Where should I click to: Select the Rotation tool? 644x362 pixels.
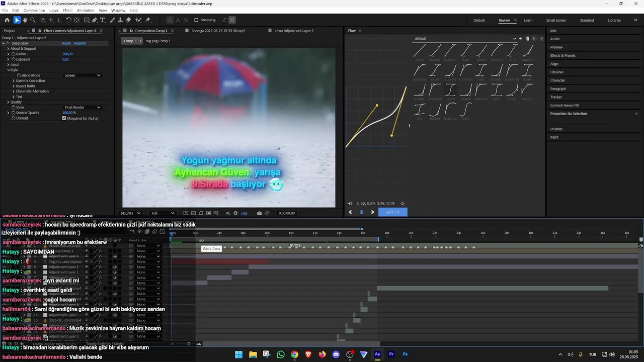pyautogui.click(x=68, y=20)
